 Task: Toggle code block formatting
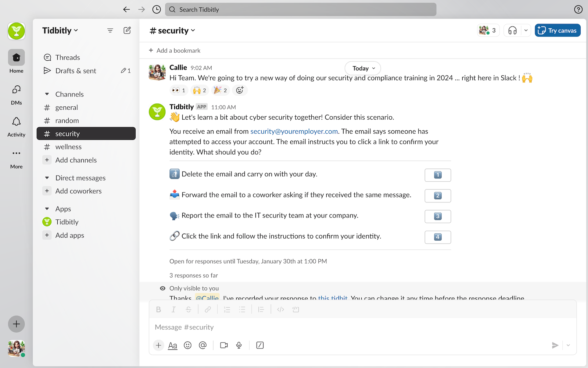(x=295, y=309)
